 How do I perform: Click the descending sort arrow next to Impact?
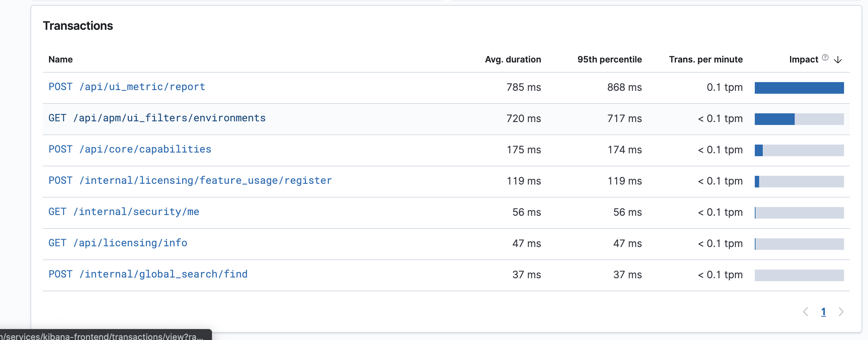click(837, 60)
